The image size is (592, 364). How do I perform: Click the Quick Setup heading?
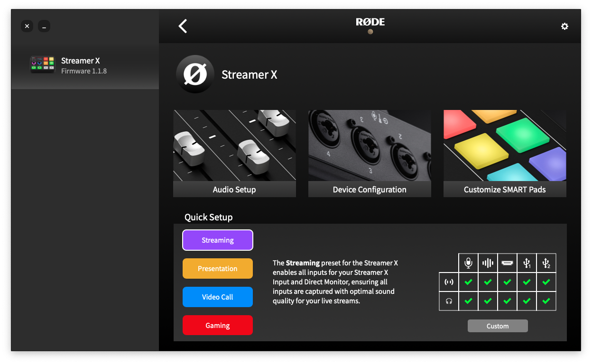point(209,218)
